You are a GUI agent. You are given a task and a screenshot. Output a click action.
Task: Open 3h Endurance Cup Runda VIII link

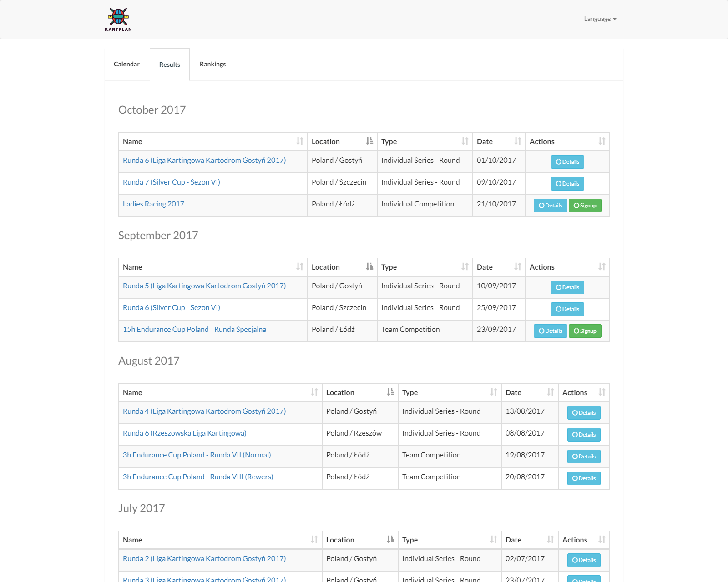tap(198, 477)
